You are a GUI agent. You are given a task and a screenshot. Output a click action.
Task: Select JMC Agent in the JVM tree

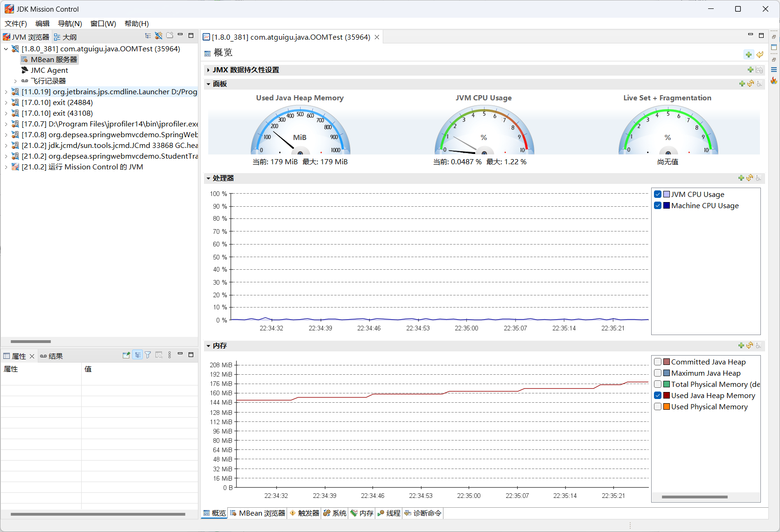click(49, 70)
